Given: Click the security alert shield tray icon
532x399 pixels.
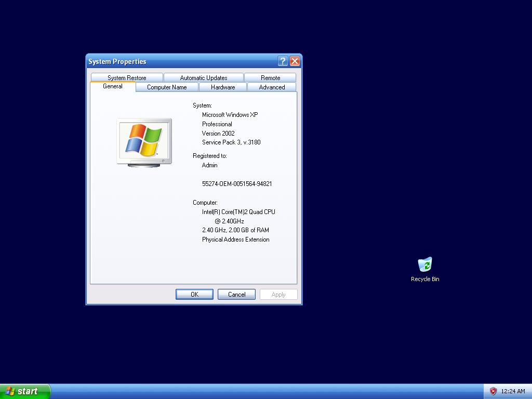Looking at the screenshot, I should pyautogui.click(x=493, y=391).
